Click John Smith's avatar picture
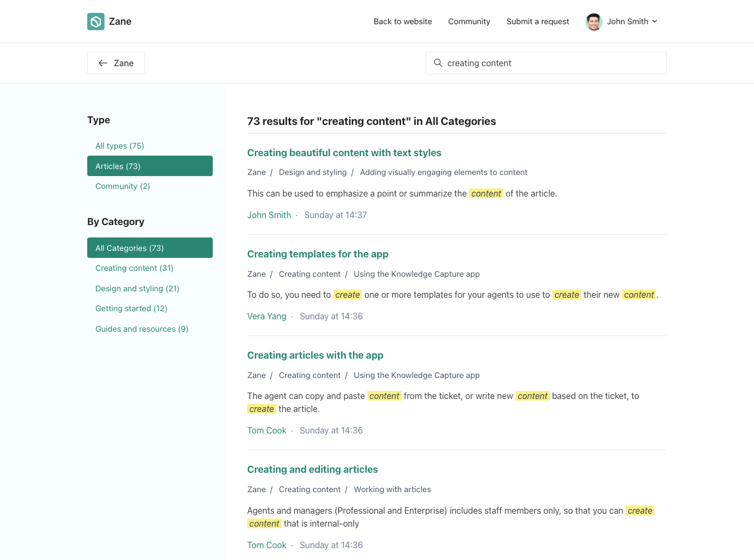 click(x=594, y=22)
